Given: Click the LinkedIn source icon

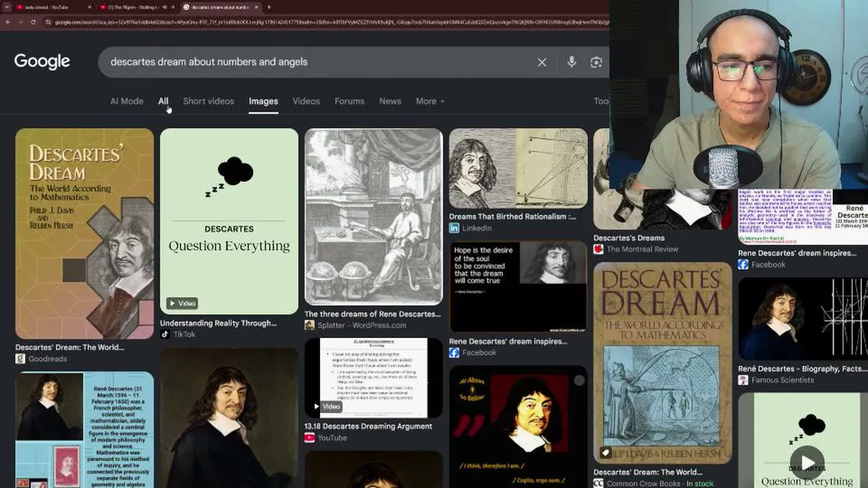Looking at the screenshot, I should click(x=454, y=228).
